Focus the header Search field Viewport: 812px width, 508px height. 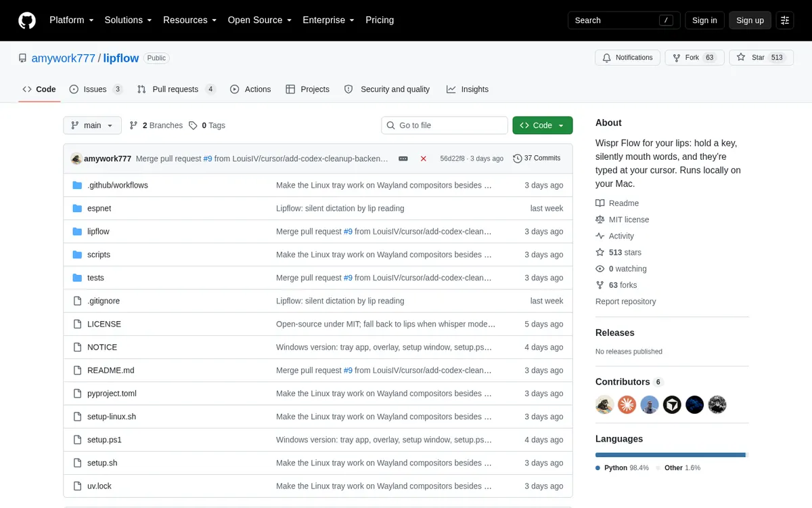[x=623, y=20]
